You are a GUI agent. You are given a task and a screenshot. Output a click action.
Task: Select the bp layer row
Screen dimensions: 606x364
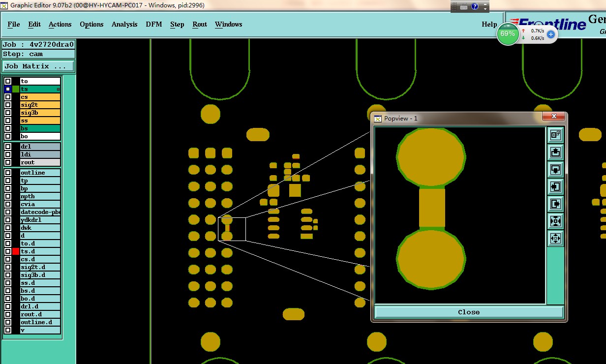pyautogui.click(x=40, y=188)
